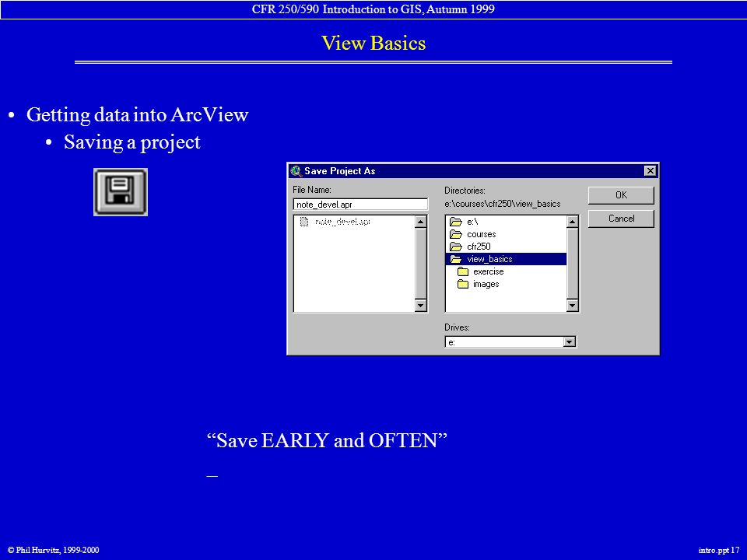Cancel the Save Project As dialog
This screenshot has height=560, width=747.
[621, 219]
